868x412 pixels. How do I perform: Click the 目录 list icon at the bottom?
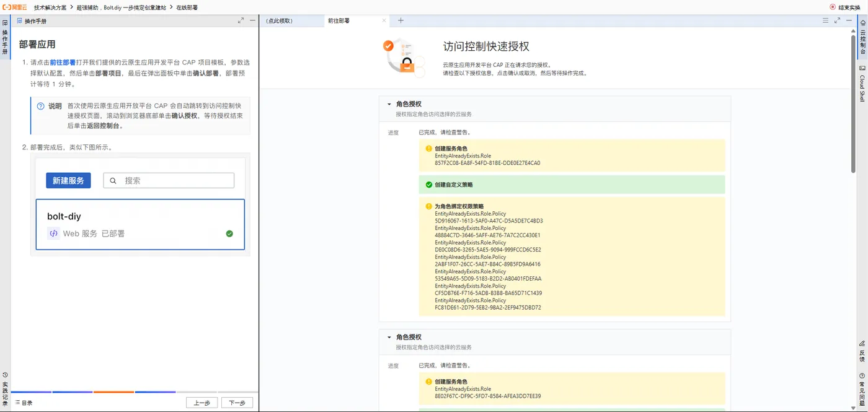[x=17, y=403]
